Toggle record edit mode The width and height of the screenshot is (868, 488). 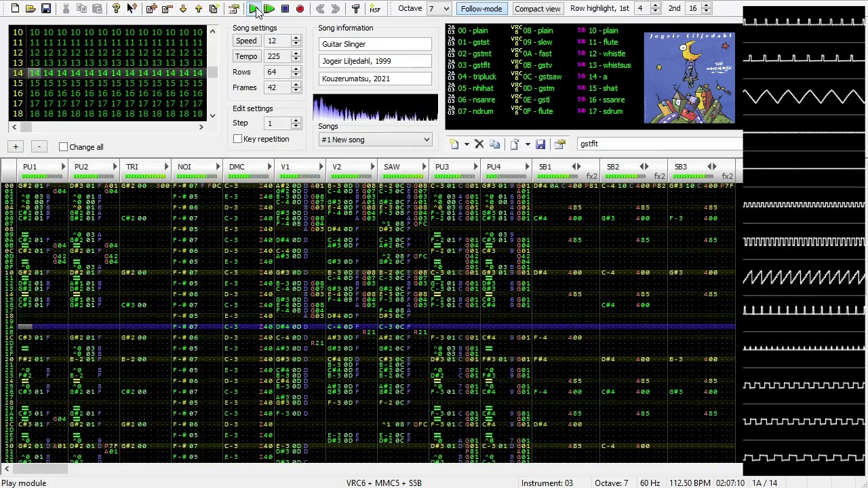(x=300, y=9)
